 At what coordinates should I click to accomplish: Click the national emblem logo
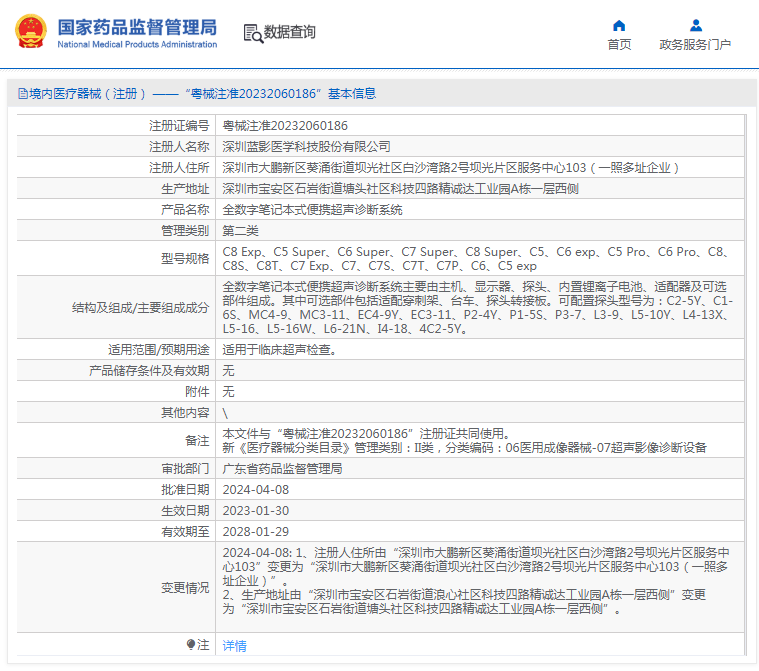pyautogui.click(x=31, y=31)
